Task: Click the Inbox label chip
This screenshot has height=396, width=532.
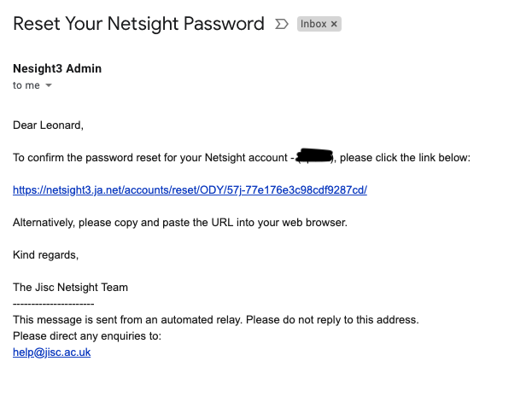Action: click(x=313, y=24)
